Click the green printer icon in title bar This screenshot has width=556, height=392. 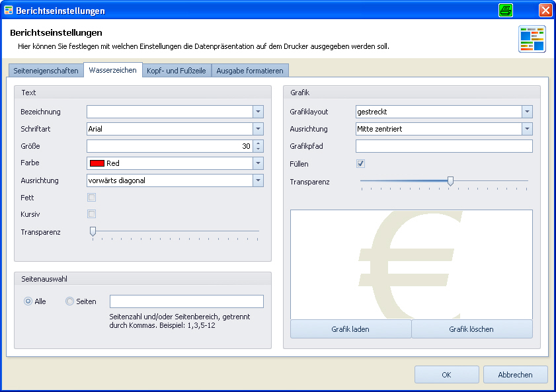(x=505, y=11)
